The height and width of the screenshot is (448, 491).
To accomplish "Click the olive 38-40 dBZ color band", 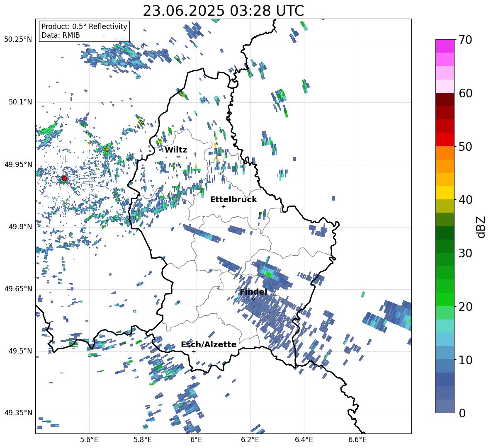I will (x=445, y=206).
